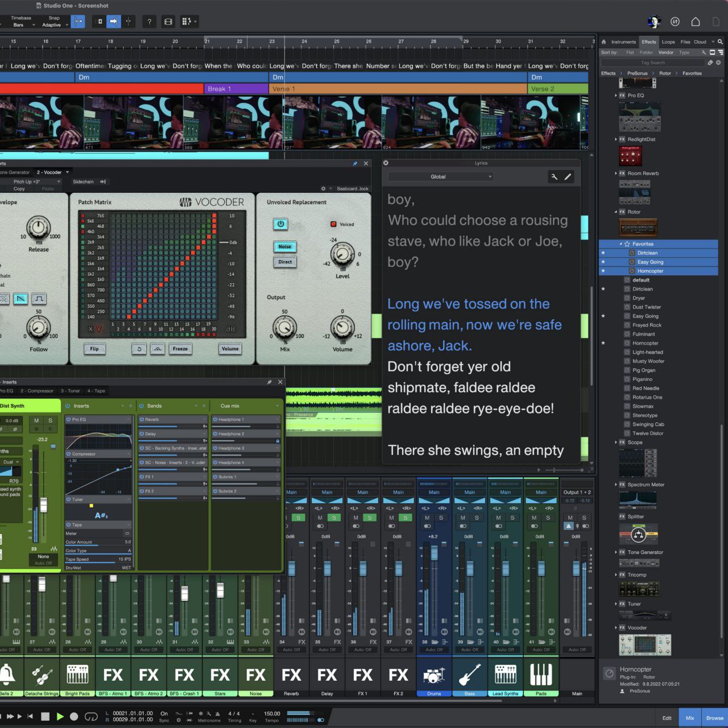Click the Vocoder Flip button

94,349
